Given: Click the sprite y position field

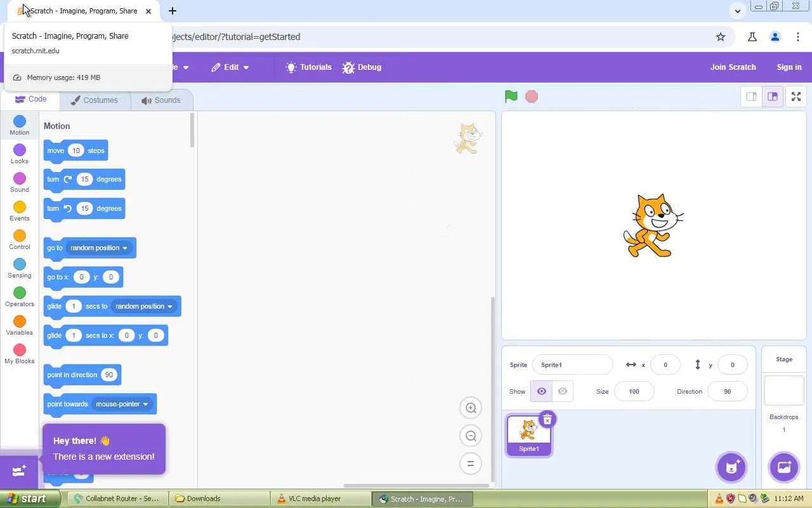Looking at the screenshot, I should tap(733, 365).
